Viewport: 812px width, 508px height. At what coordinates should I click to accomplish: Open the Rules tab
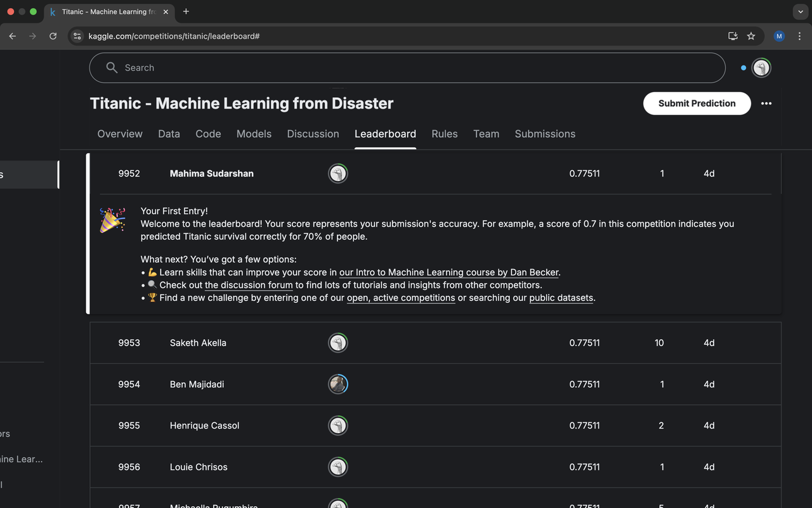pyautogui.click(x=445, y=134)
